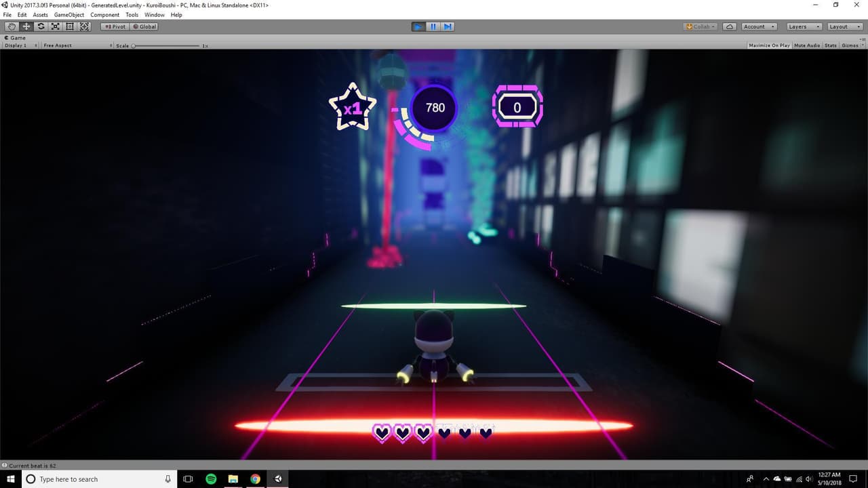Select the Hand tool in toolbar

pos(12,26)
